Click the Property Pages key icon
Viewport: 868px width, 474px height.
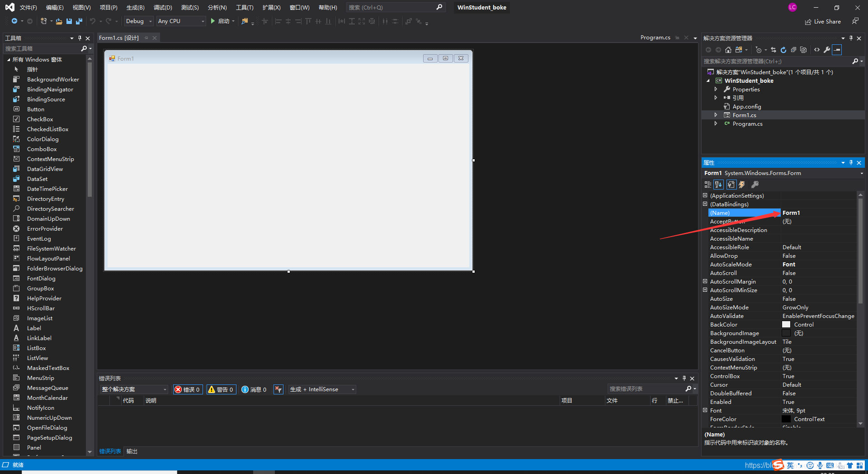755,185
